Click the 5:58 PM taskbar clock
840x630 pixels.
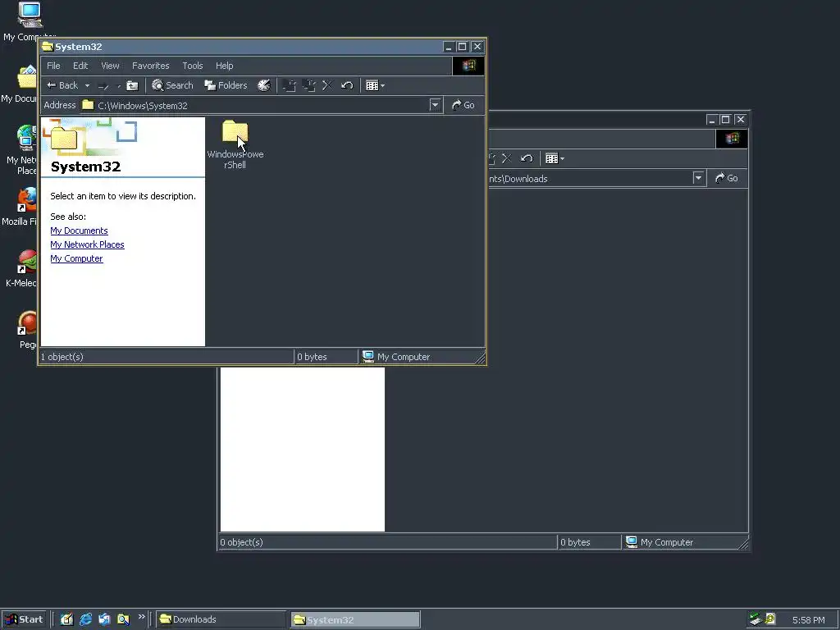[x=808, y=620]
